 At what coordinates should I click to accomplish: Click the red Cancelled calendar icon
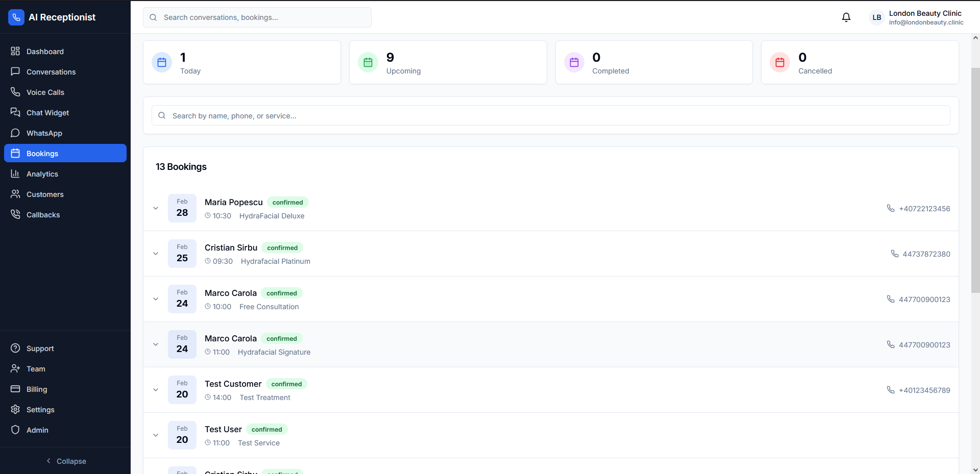click(x=779, y=62)
